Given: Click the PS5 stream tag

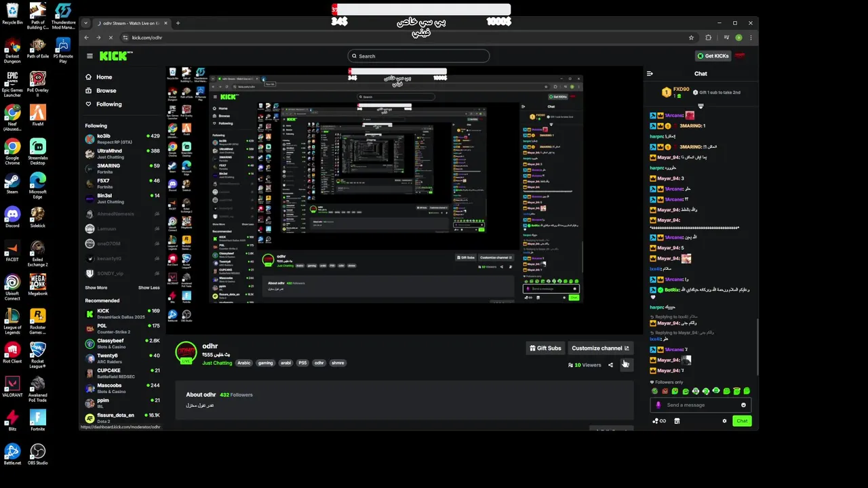Looking at the screenshot, I should 302,363.
